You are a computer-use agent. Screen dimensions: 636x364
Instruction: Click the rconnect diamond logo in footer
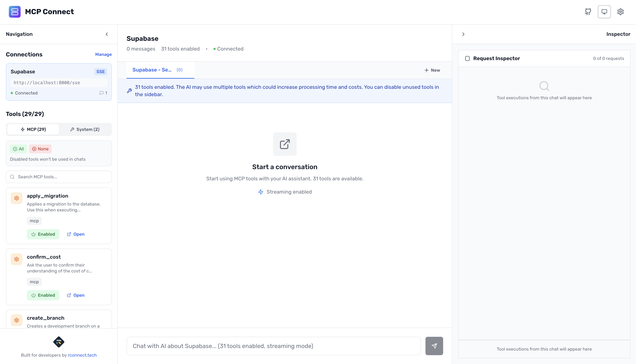59,342
